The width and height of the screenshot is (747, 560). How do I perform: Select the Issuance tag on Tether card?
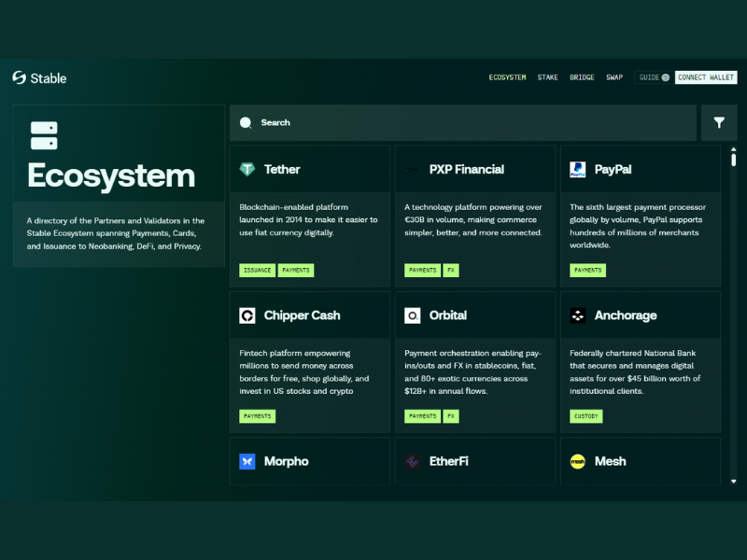pyautogui.click(x=258, y=271)
